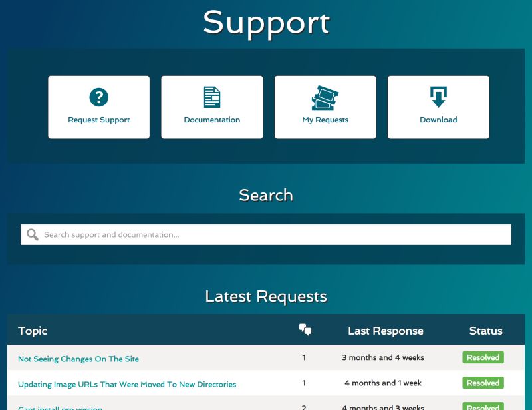Click inside the support search field

click(x=266, y=234)
